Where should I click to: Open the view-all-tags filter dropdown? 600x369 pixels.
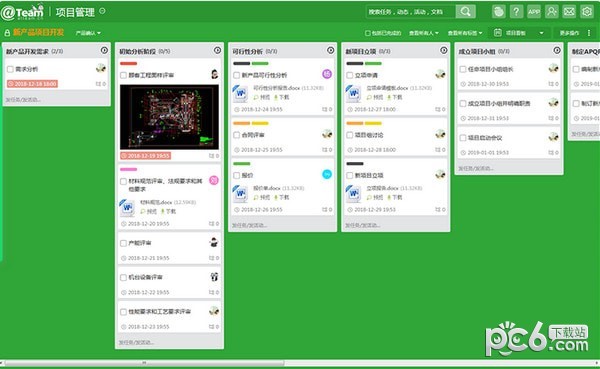coord(465,33)
